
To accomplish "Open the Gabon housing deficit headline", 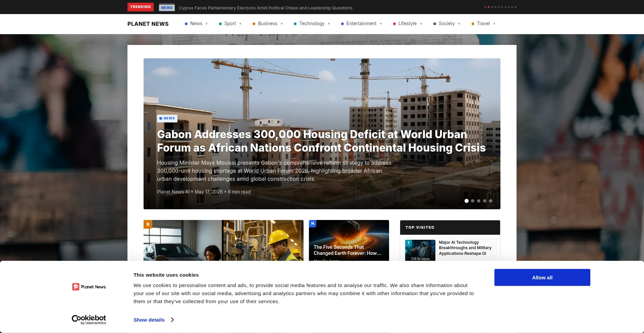I will tap(321, 141).
